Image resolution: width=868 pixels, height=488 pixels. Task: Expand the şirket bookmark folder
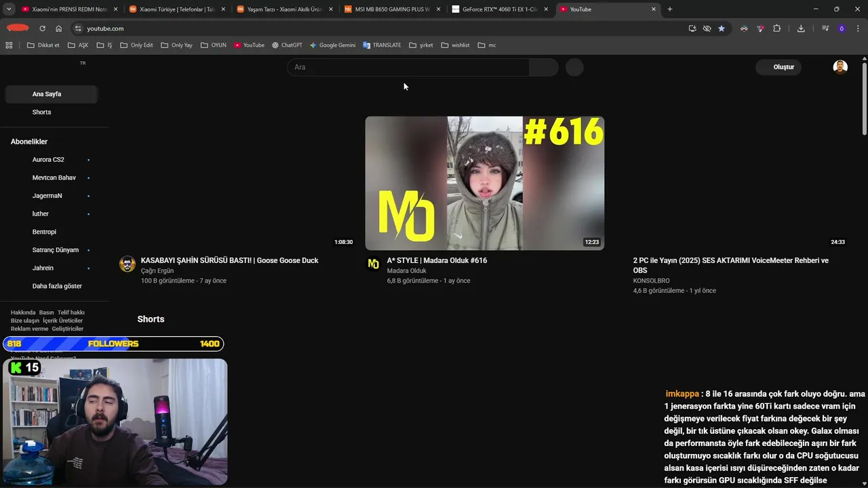pos(421,45)
